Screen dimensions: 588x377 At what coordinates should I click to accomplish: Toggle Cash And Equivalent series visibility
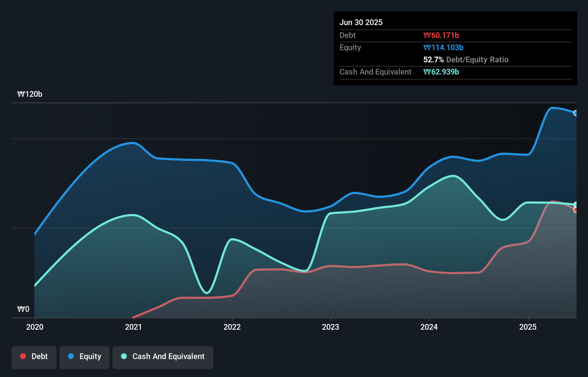point(163,357)
